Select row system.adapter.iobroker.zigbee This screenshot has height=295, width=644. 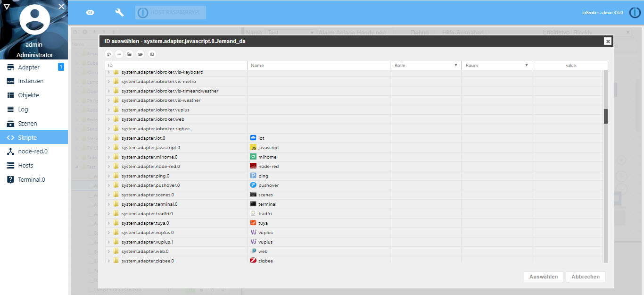(x=354, y=129)
